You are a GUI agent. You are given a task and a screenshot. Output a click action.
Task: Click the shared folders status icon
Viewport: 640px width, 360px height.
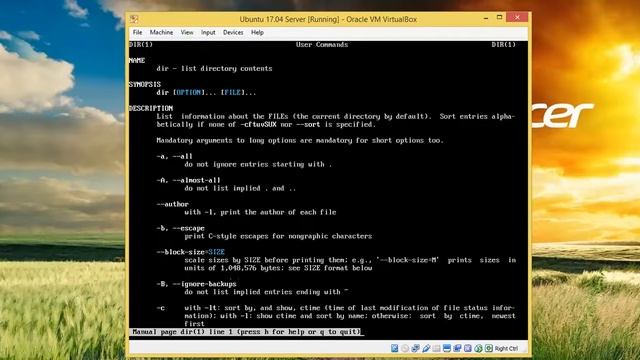436,348
